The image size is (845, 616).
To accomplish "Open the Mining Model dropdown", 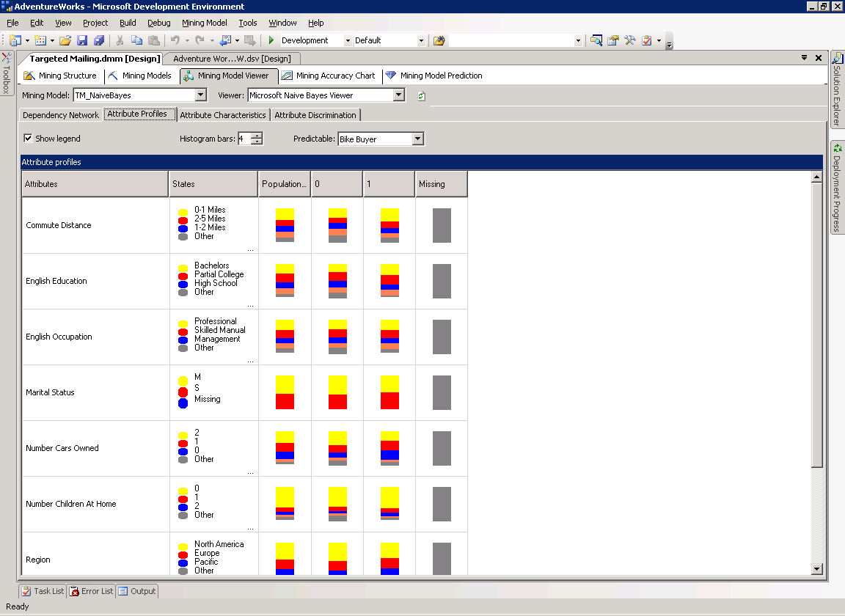I will click(201, 95).
